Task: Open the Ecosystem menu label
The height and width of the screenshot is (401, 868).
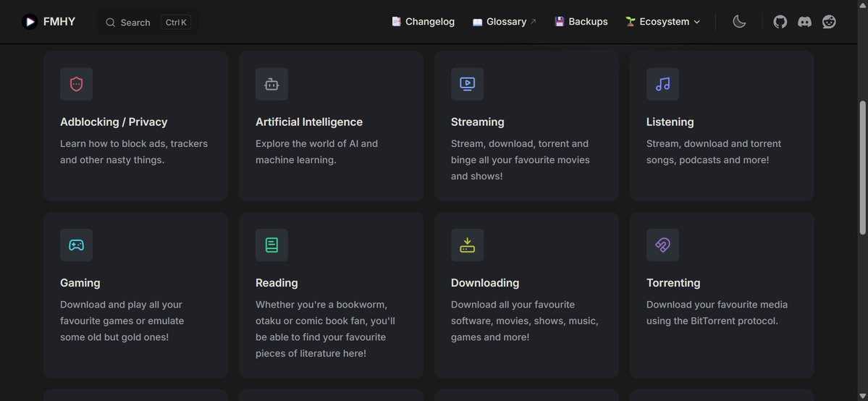Action: pos(665,22)
